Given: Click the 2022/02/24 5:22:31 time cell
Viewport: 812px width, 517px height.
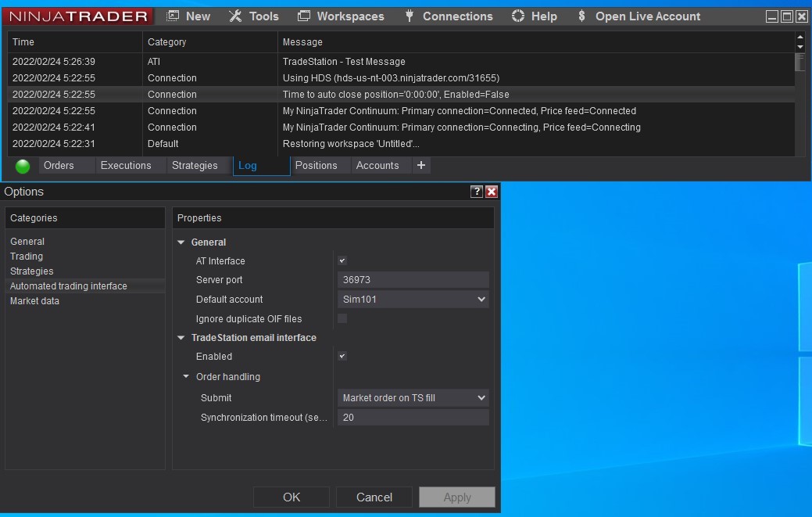Looking at the screenshot, I should (x=75, y=143).
